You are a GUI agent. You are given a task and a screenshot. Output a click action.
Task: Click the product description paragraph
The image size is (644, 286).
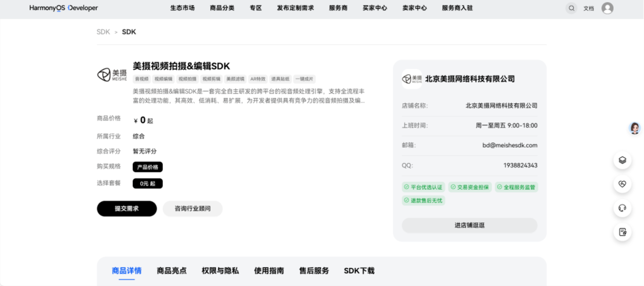tap(249, 96)
